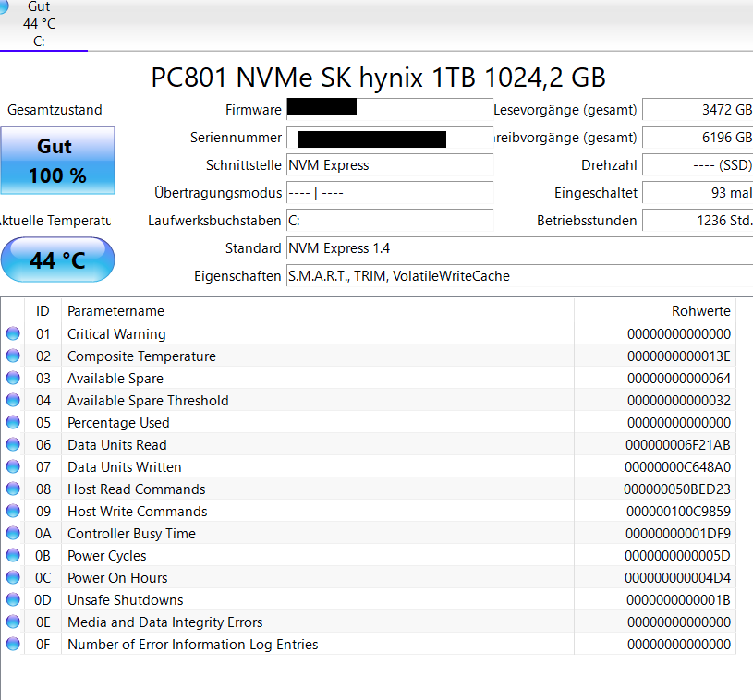Click raw value 000000006F21AB
Screen dimensions: 753x700
(x=678, y=445)
